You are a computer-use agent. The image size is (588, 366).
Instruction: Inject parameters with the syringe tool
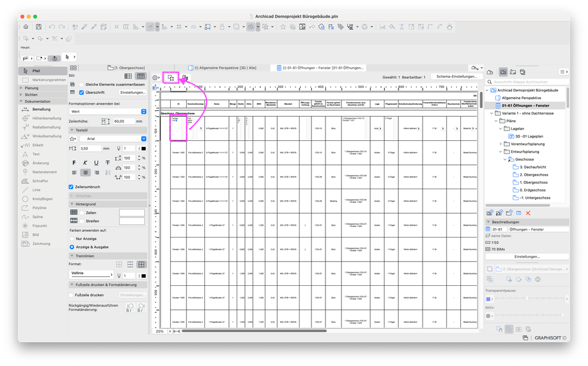tap(94, 27)
